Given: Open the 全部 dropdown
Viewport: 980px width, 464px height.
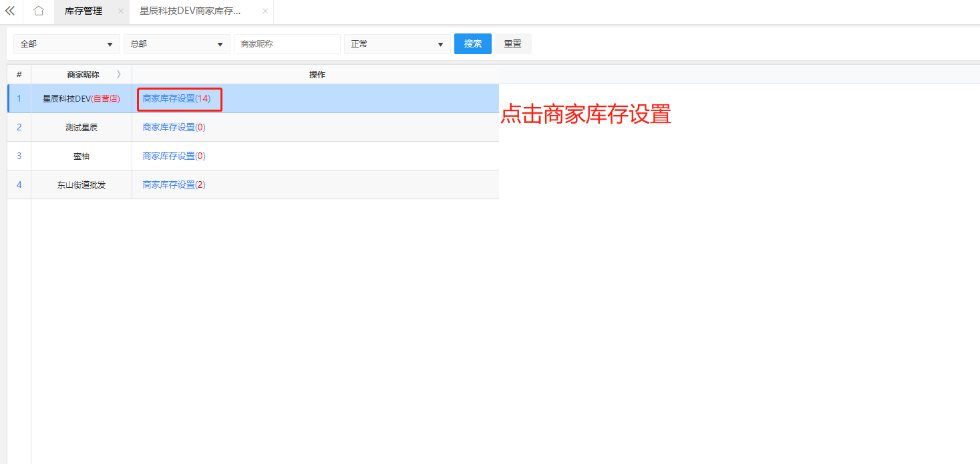Looking at the screenshot, I should 66,44.
